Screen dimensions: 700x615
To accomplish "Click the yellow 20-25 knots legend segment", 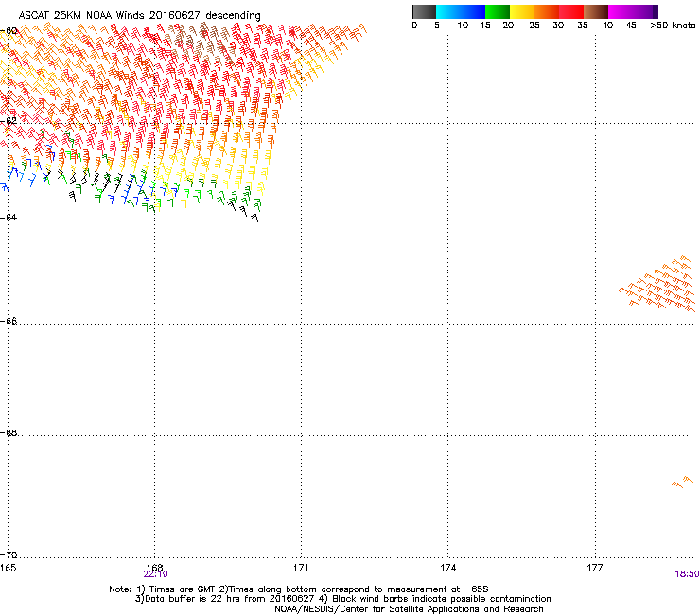I will click(x=522, y=11).
